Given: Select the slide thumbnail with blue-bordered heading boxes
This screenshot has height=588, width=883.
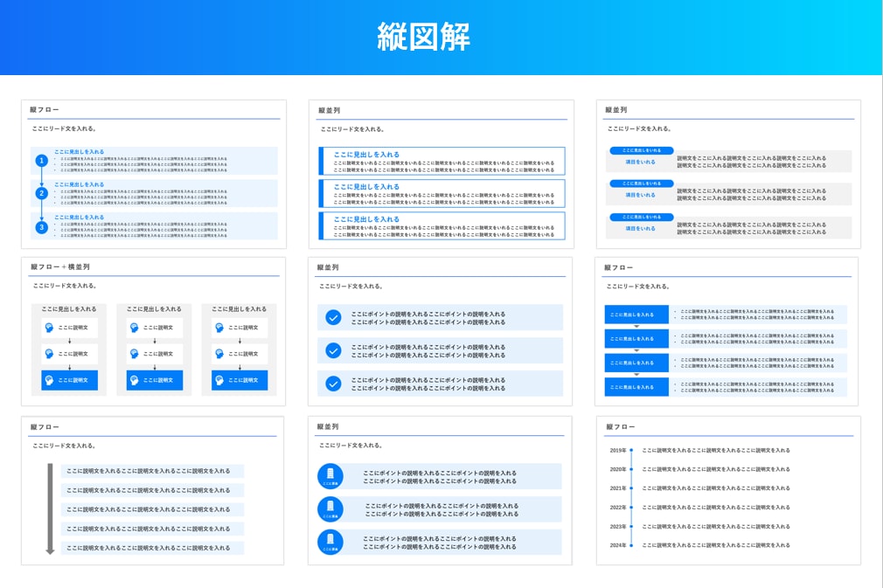Looking at the screenshot, I should (x=441, y=175).
